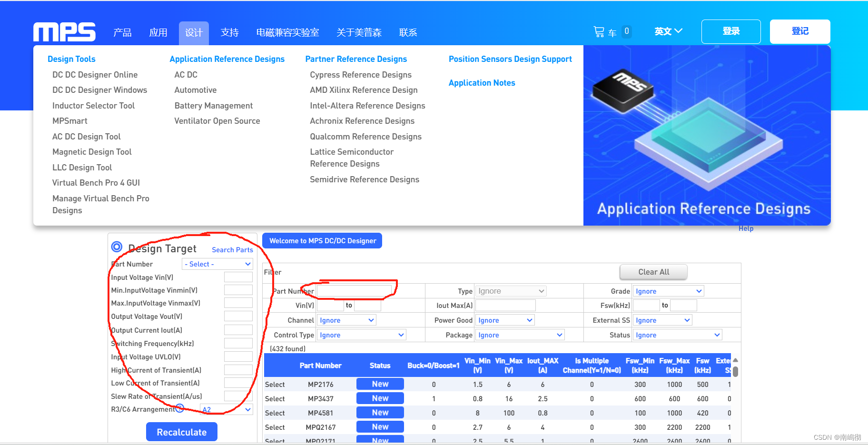Click the Recalculate button
The image size is (868, 445).
coord(182,432)
